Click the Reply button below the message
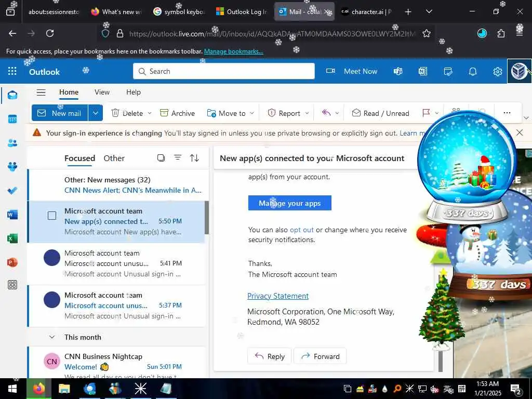Viewport: 532px width, 399px height. pos(270,356)
